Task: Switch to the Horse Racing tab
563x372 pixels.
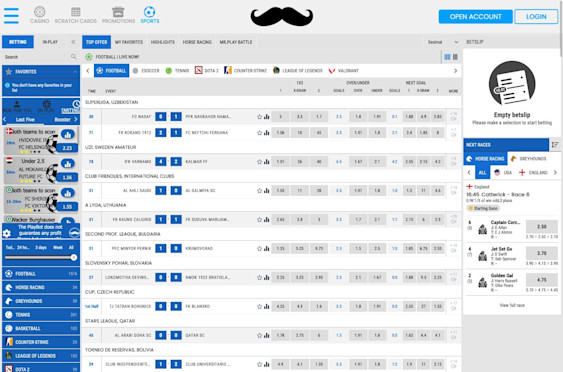Action: (197, 42)
